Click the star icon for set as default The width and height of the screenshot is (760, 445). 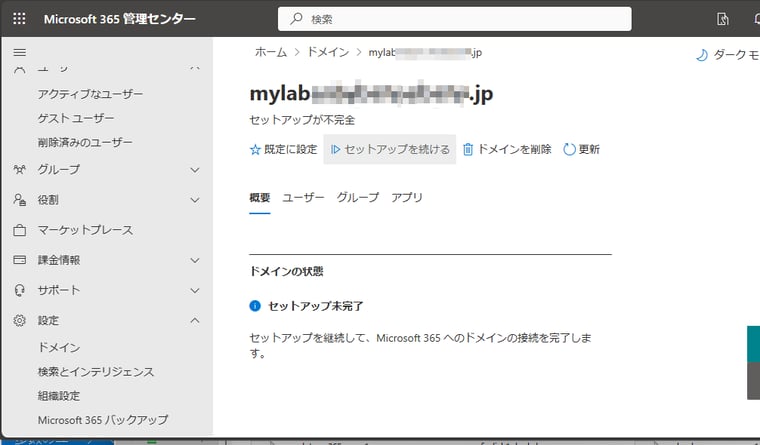(x=255, y=150)
